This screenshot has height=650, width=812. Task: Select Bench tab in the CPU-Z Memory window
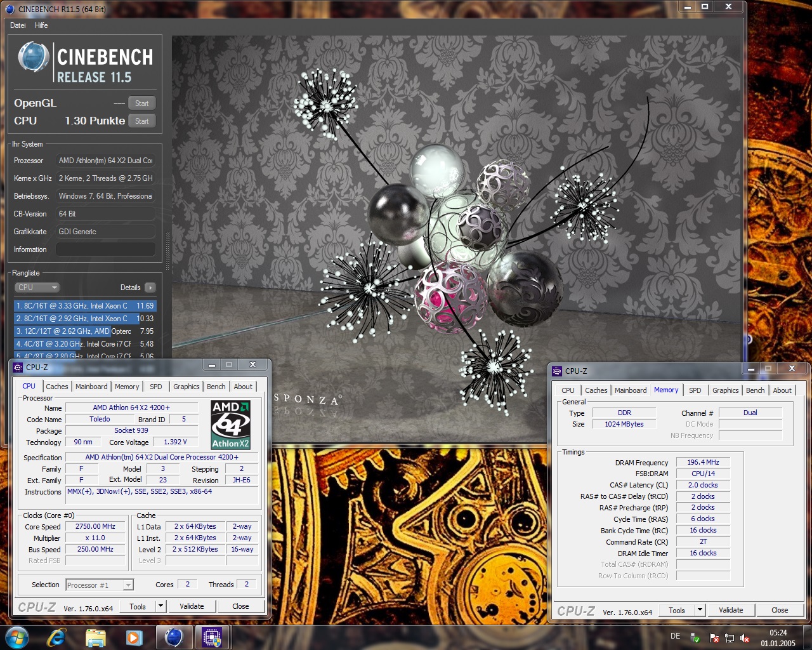(x=755, y=390)
